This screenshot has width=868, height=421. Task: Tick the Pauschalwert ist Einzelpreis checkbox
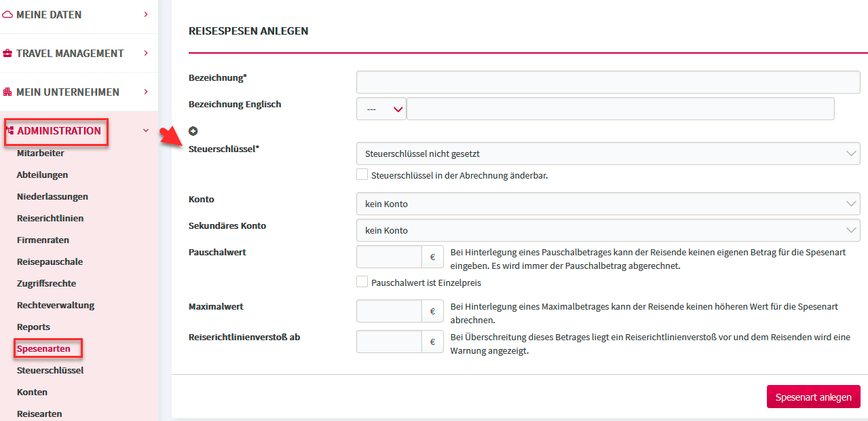[362, 282]
